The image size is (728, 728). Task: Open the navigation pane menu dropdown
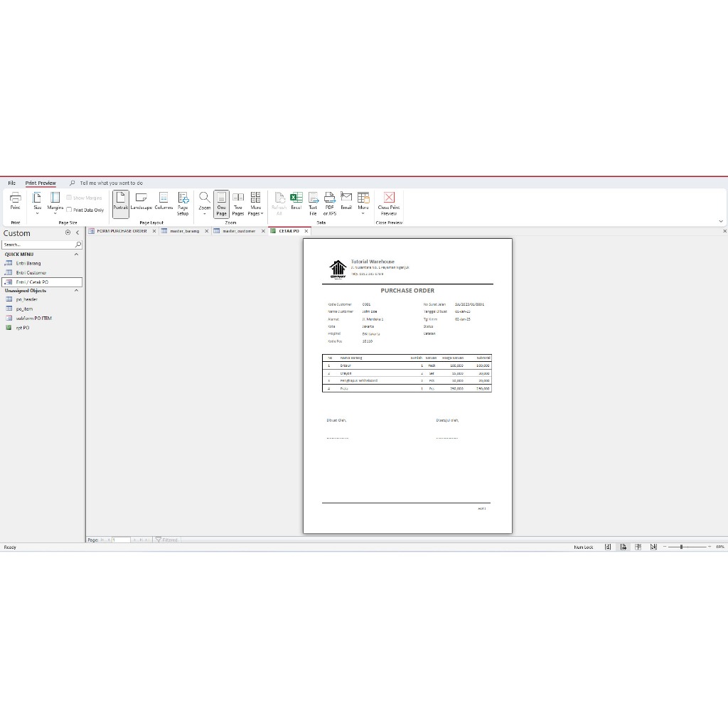[x=68, y=232]
